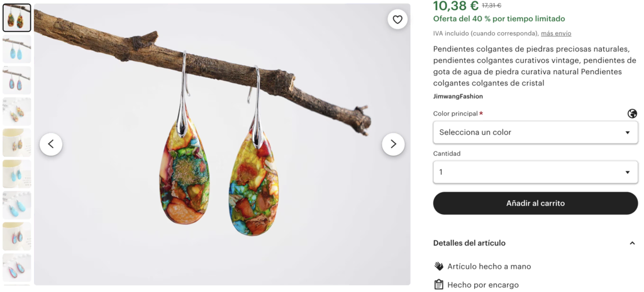Click the made-to-order clipboard icon
Screen dimensions: 644x292
click(x=439, y=284)
